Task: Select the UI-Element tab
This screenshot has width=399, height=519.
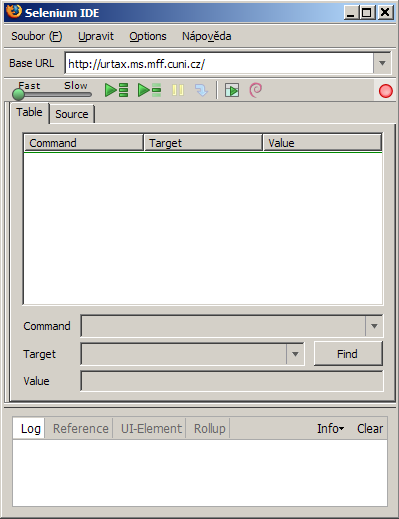Action: pyautogui.click(x=151, y=428)
